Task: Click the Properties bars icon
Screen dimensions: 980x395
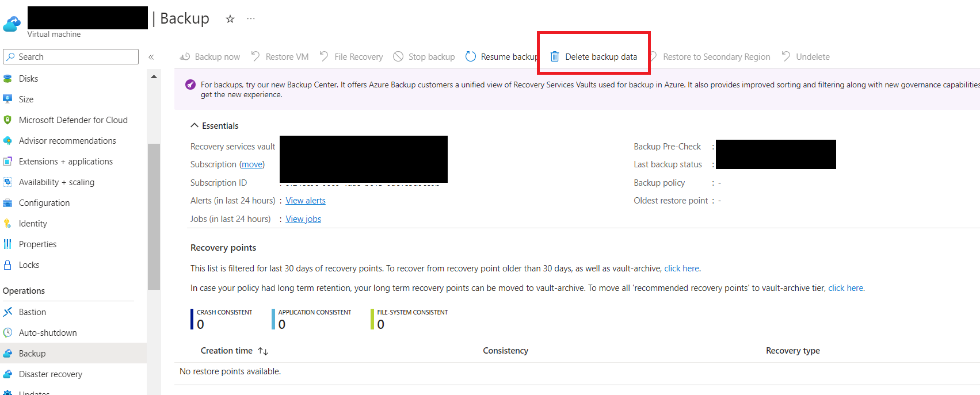Action: tap(7, 244)
